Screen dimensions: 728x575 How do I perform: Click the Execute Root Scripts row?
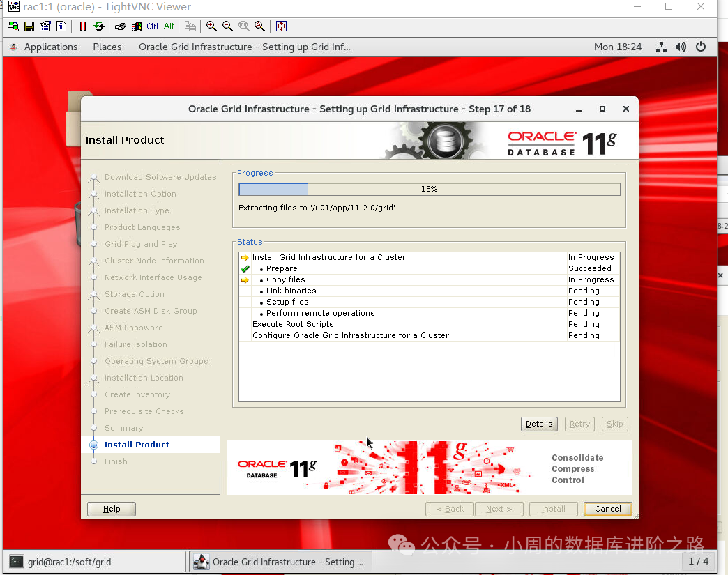(430, 324)
